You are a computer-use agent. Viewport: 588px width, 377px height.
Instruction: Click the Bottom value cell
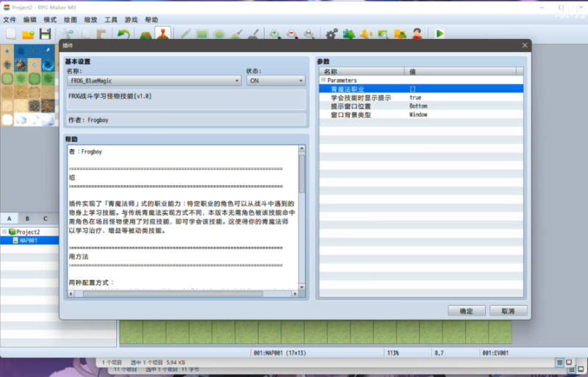point(418,106)
